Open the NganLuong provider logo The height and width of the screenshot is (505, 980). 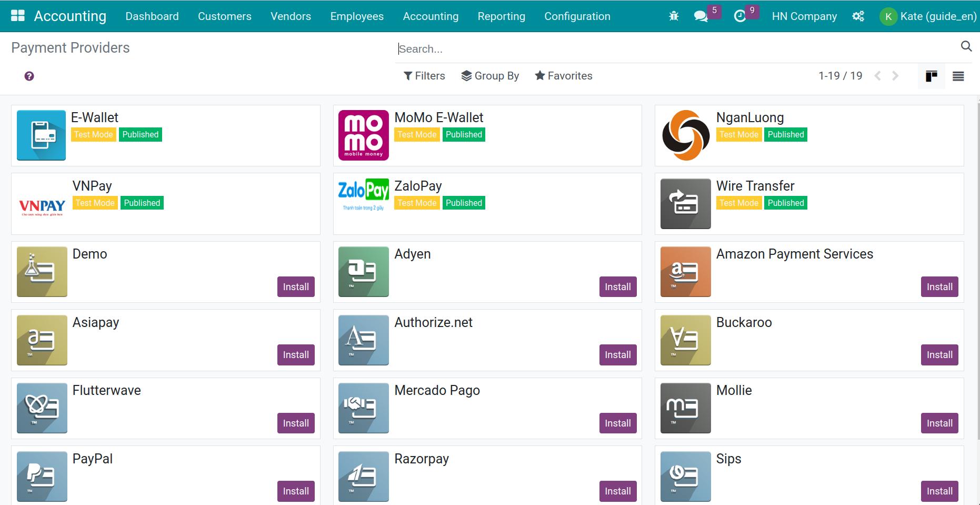tap(686, 135)
